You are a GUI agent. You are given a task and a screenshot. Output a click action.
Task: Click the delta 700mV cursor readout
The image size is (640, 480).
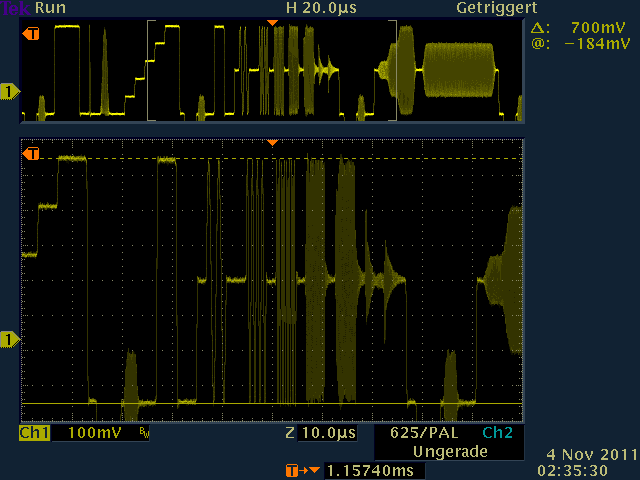coord(581,27)
